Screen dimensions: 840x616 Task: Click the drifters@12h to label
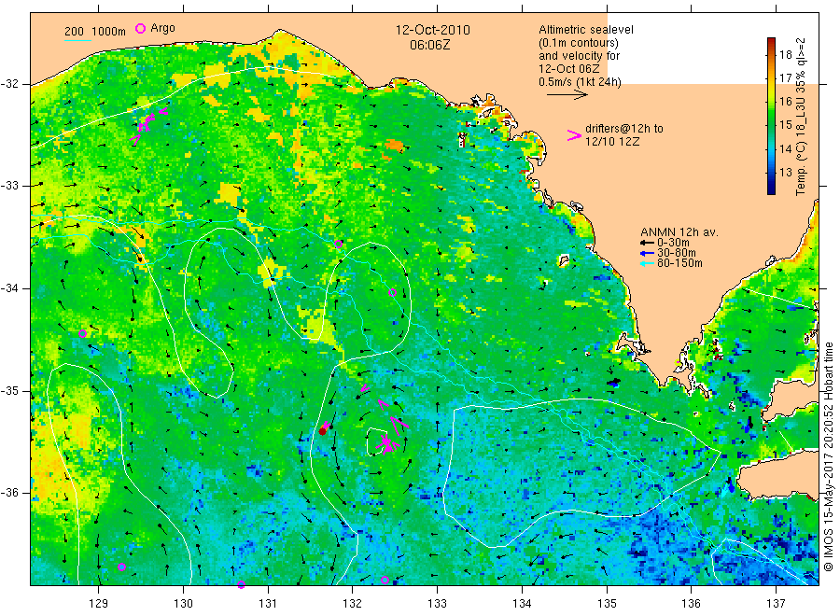[x=624, y=129]
